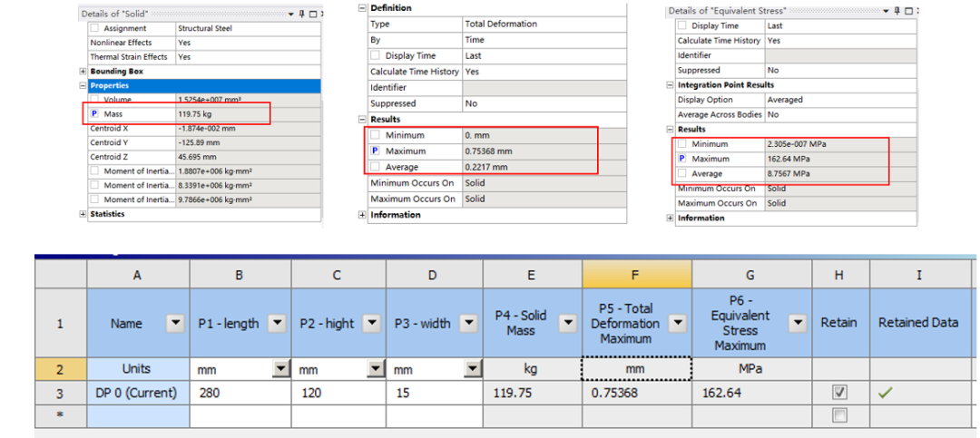Screen dimensions: 980x438
Task: Edit the width value 15
Action: coord(435,393)
